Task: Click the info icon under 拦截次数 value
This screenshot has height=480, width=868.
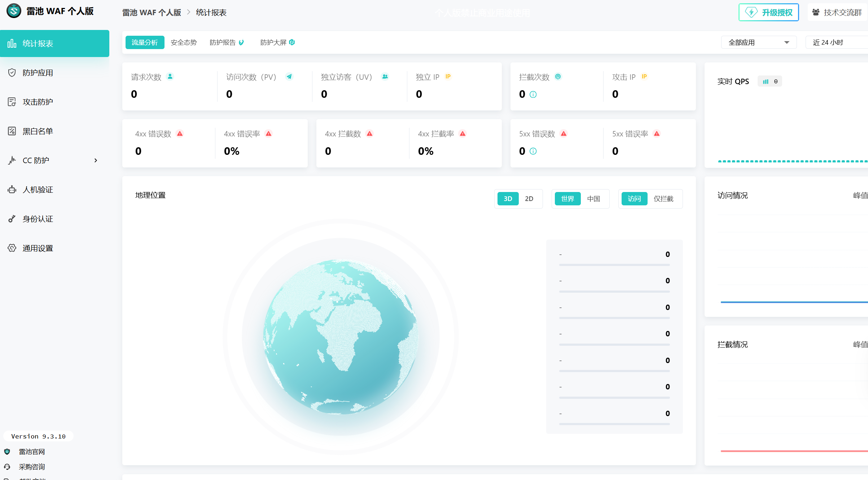Action: point(533,95)
